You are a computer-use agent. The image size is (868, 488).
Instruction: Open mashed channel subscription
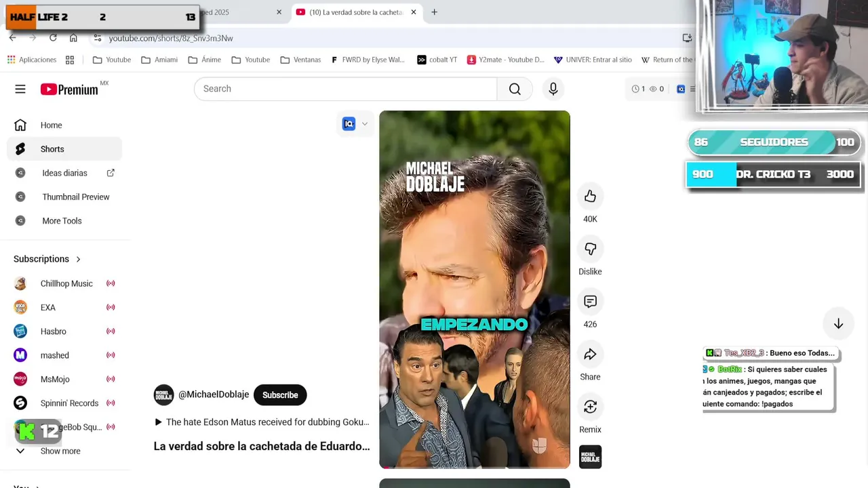tap(64, 355)
